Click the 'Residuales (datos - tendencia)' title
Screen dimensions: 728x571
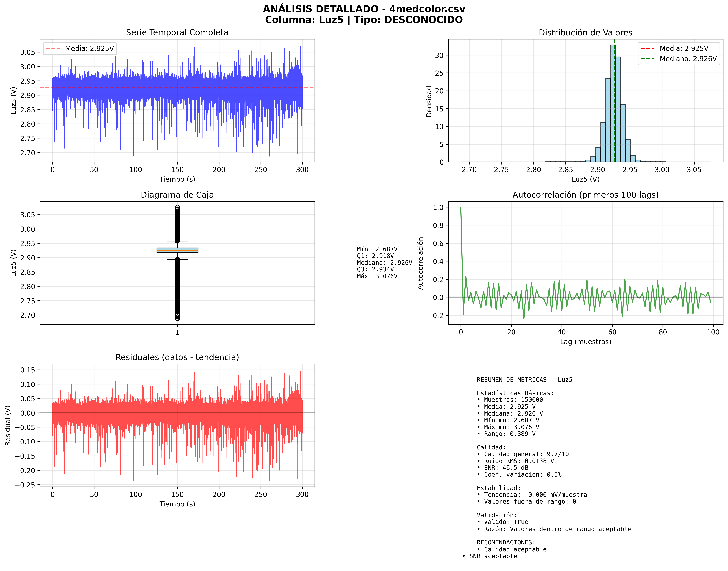(x=177, y=357)
